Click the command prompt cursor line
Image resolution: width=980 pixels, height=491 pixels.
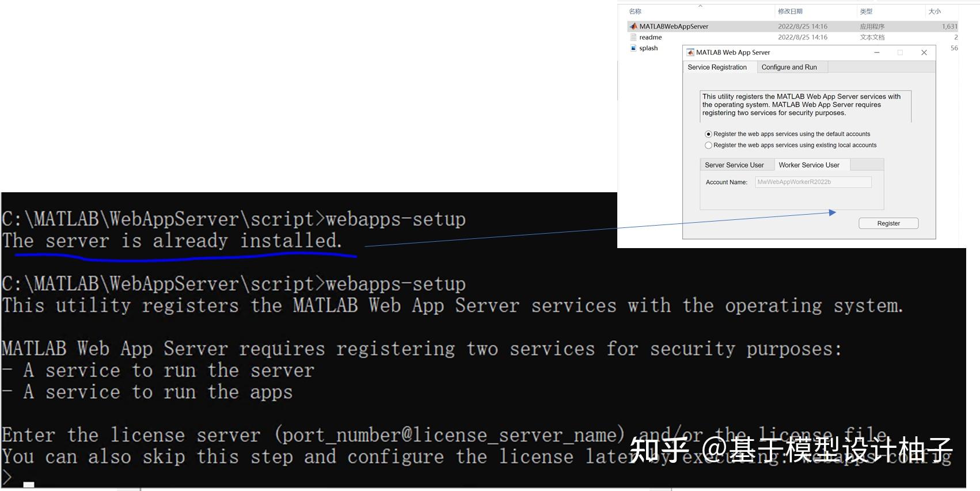pyautogui.click(x=18, y=478)
